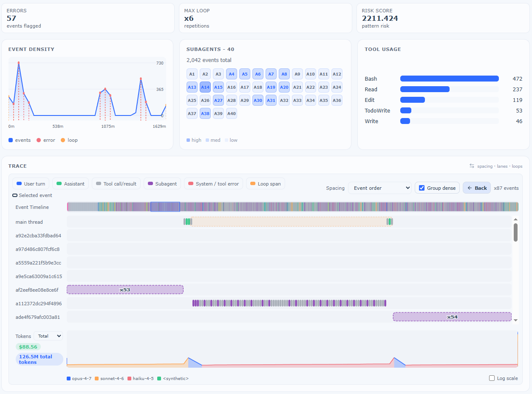The width and height of the screenshot is (532, 394).
Task: Click the $88.56 cost badge
Action: [28, 347]
